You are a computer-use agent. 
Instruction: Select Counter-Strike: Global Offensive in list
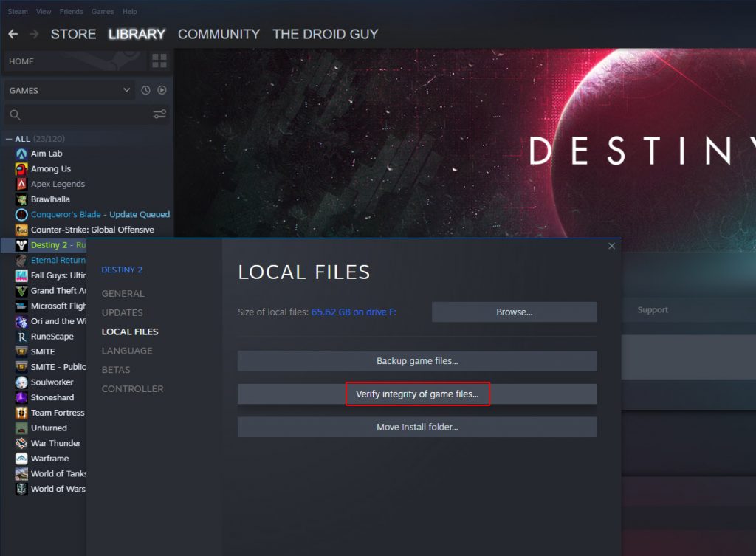(92, 230)
